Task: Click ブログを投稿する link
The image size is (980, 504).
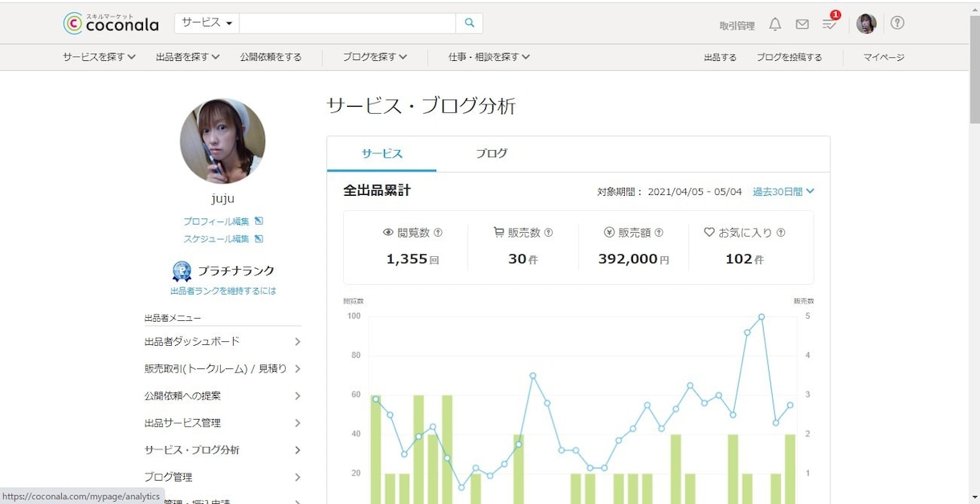Action: click(789, 58)
